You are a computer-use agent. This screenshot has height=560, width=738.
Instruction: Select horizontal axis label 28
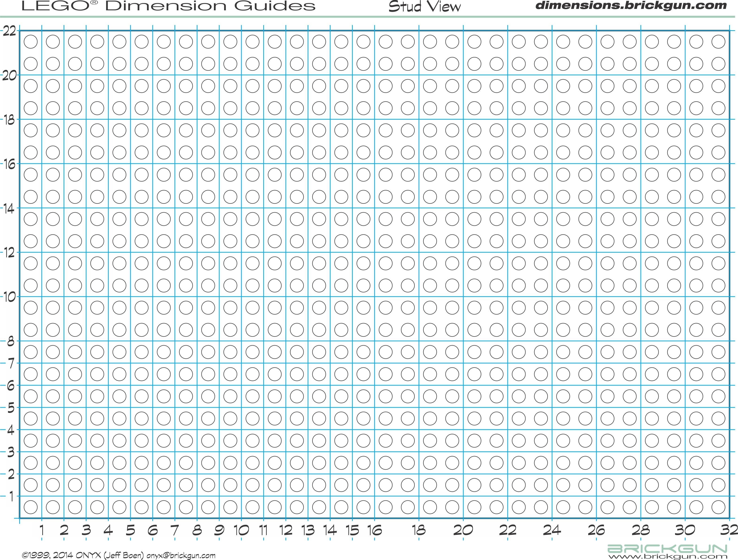tap(641, 530)
